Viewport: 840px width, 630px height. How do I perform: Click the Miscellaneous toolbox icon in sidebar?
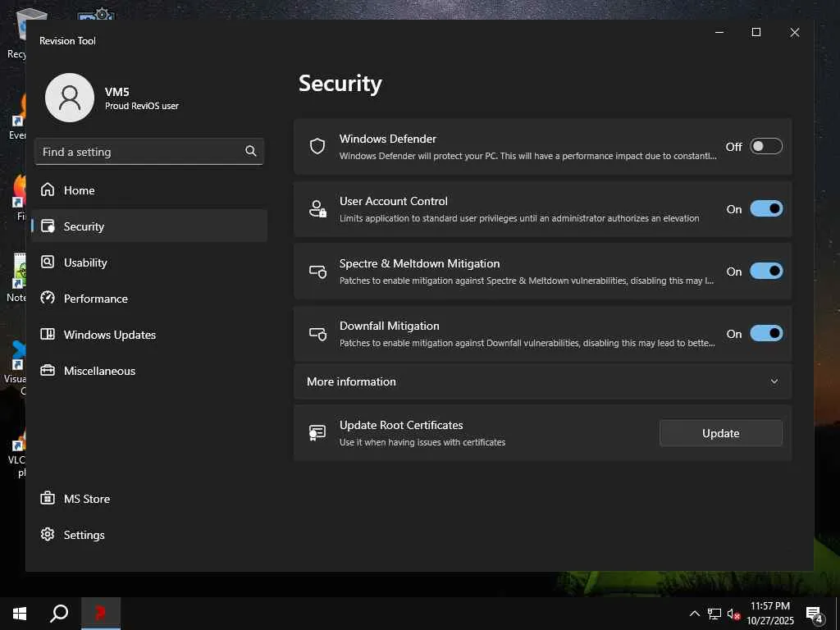(48, 370)
